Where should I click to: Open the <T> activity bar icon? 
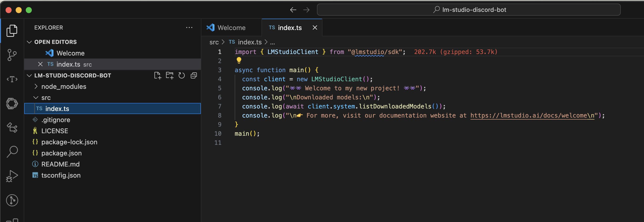[12, 79]
